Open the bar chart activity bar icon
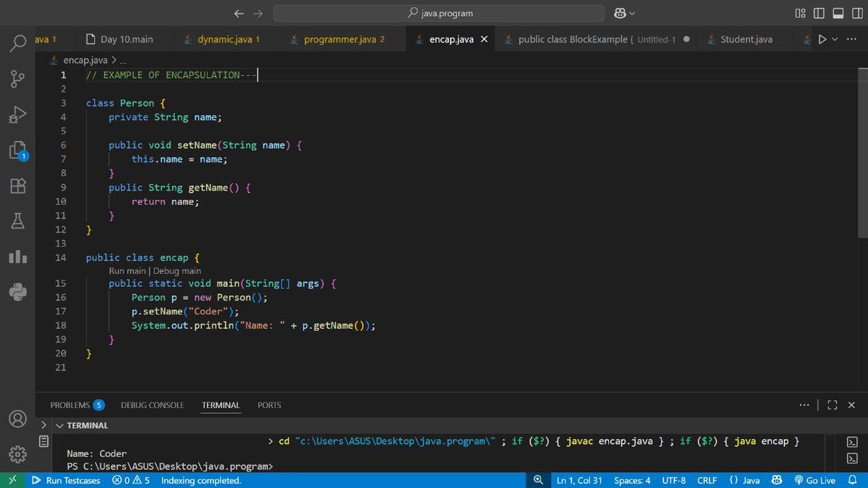This screenshot has width=868, height=488. click(18, 257)
